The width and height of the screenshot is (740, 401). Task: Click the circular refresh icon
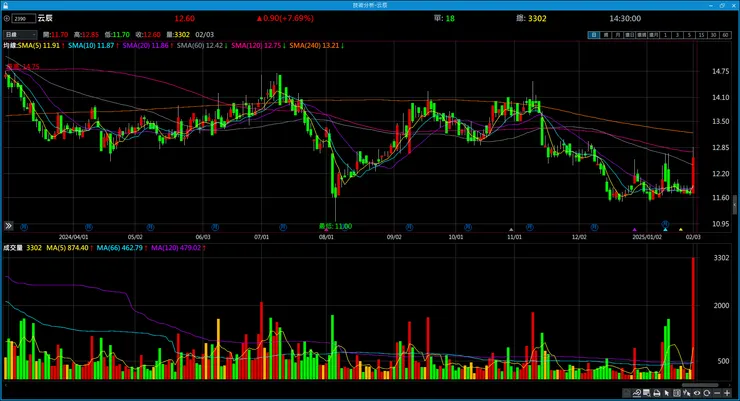706,393
